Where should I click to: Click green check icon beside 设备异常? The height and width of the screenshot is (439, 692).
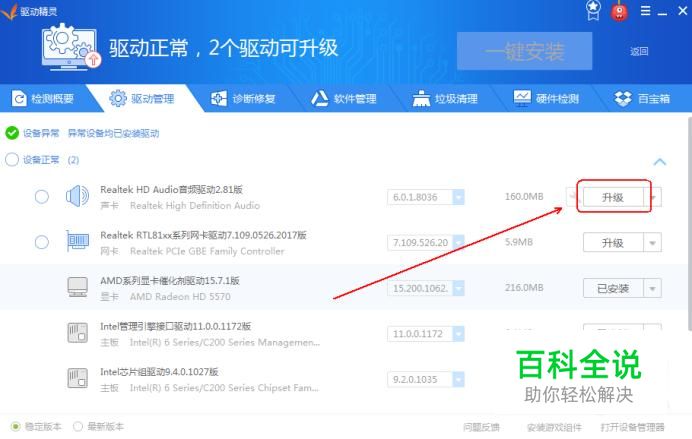click(12, 133)
